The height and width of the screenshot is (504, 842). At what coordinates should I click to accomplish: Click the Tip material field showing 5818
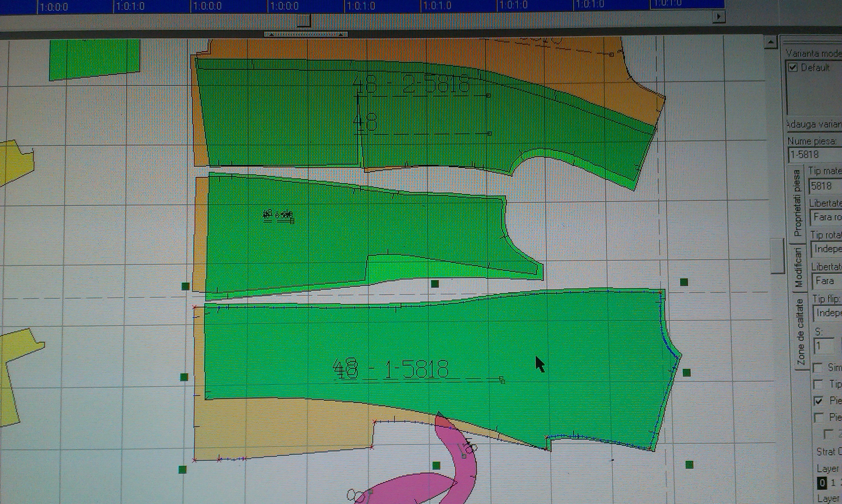(825, 186)
